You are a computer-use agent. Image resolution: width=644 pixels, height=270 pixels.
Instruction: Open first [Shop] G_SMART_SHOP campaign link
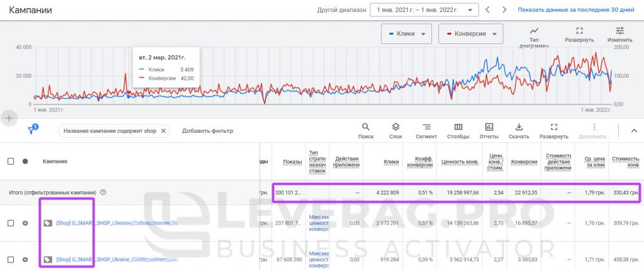[116, 223]
